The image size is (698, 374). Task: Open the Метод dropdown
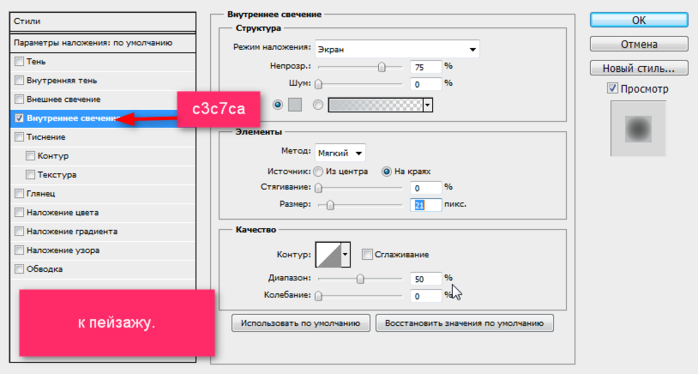[x=340, y=153]
